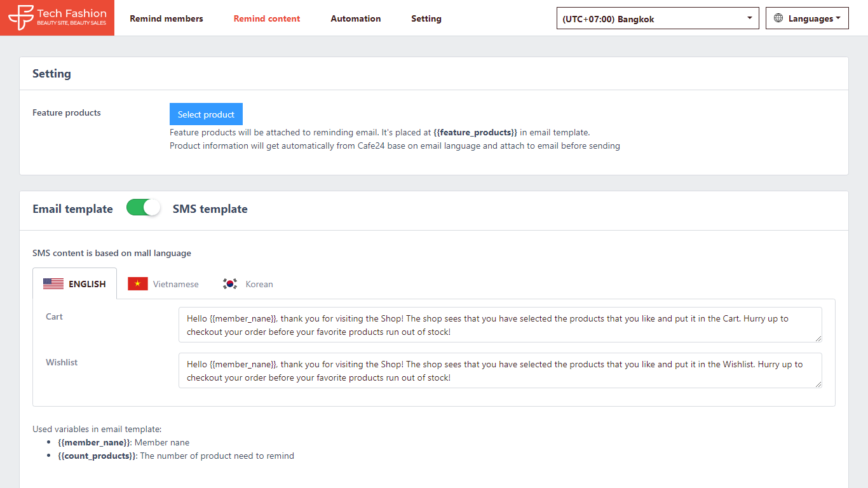Image resolution: width=868 pixels, height=488 pixels.
Task: Switch to the Korean language tab
Action: click(259, 284)
